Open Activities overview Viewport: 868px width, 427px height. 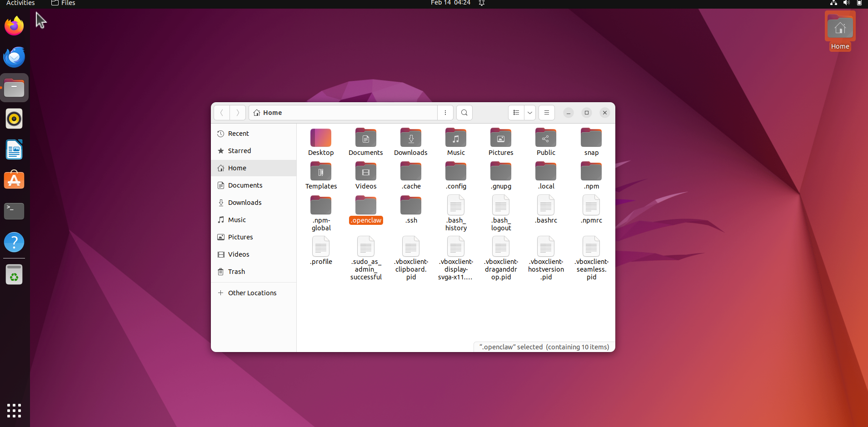coord(20,3)
